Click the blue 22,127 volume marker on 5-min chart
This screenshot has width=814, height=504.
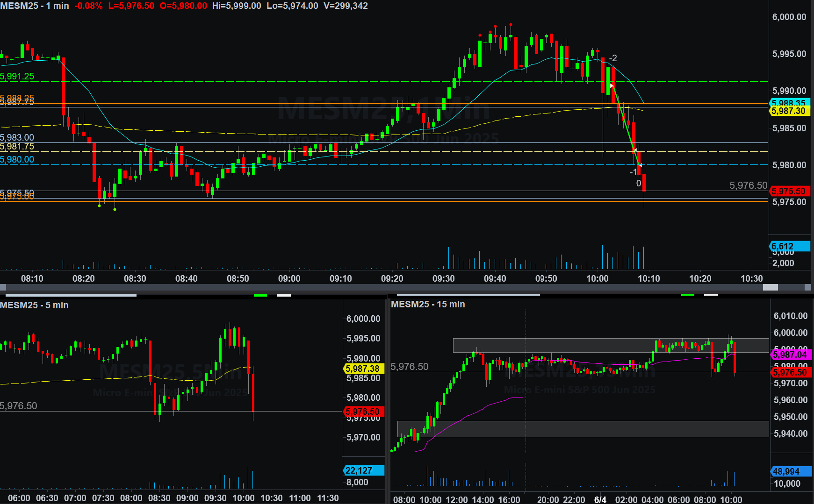[x=363, y=470]
